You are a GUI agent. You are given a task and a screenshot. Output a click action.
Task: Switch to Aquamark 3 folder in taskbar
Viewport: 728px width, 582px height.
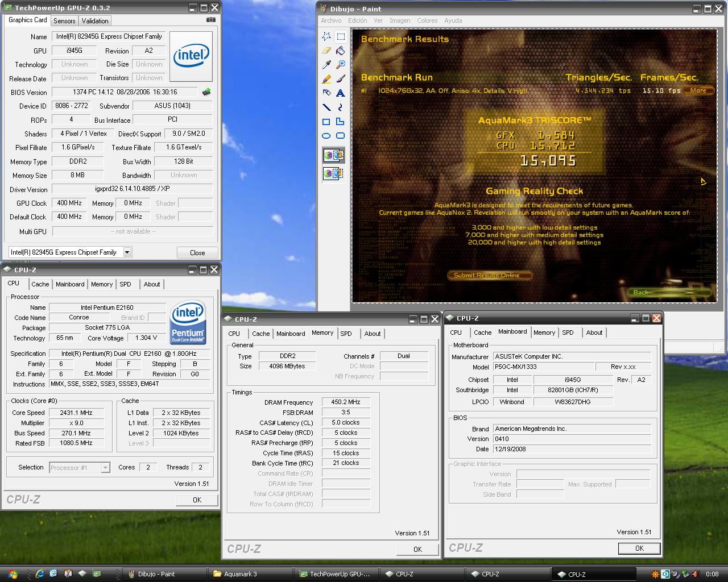250,574
